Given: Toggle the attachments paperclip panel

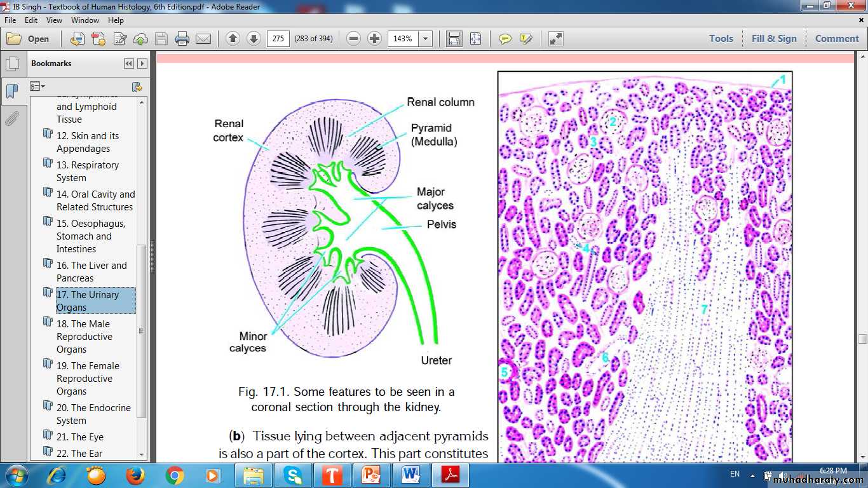Looking at the screenshot, I should tap(12, 119).
